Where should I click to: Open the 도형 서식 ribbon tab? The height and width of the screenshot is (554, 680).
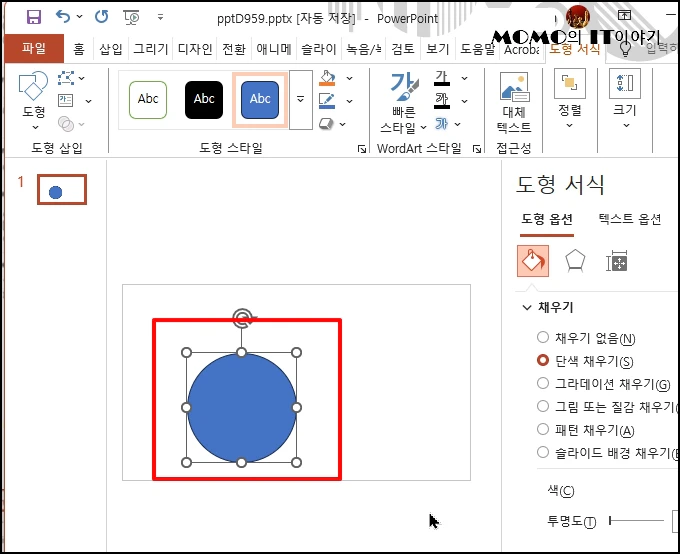[575, 49]
